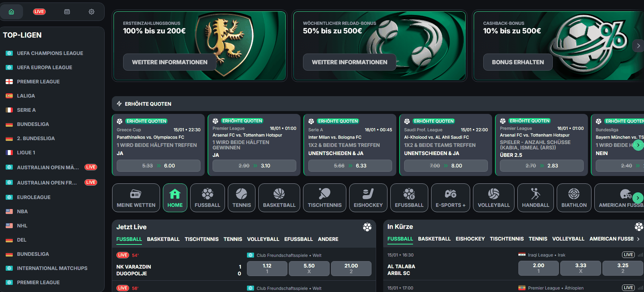Click the LaLiga Spain flag icon
The width and height of the screenshot is (644, 292).
click(9, 96)
